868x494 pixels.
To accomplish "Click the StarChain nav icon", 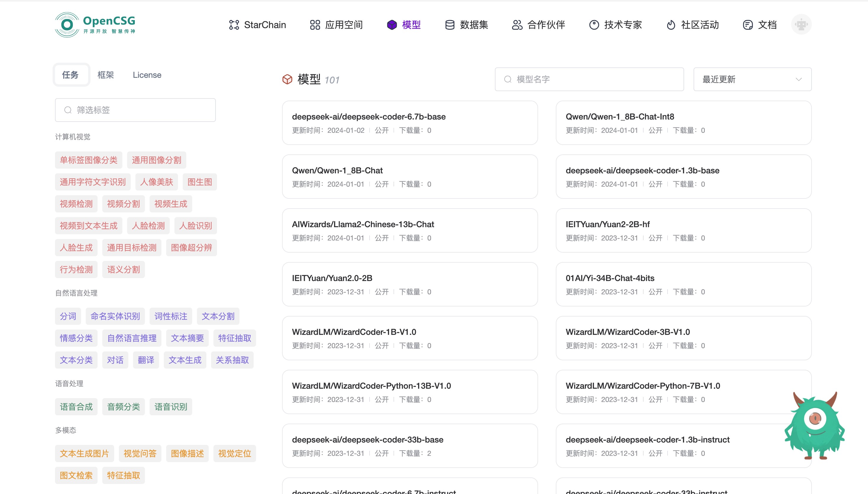I will (234, 25).
